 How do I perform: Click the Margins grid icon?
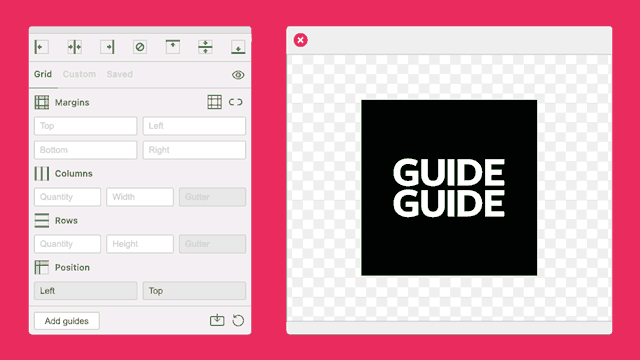point(42,102)
